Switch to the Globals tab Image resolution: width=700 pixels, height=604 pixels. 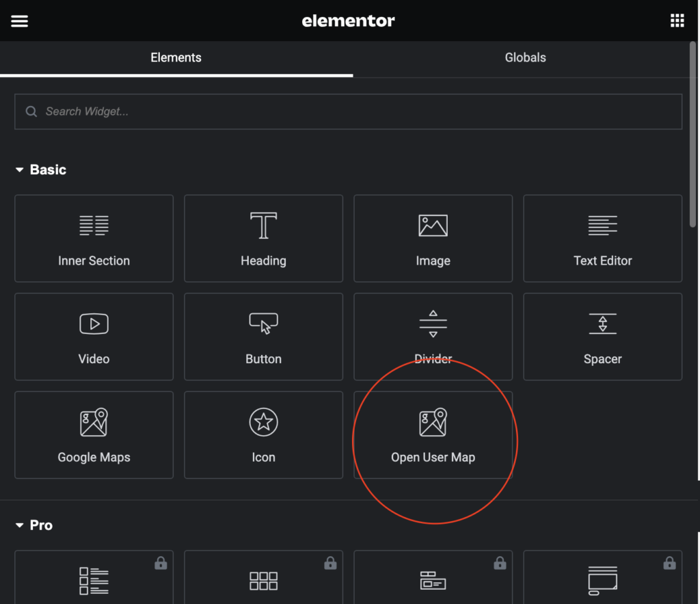[525, 58]
